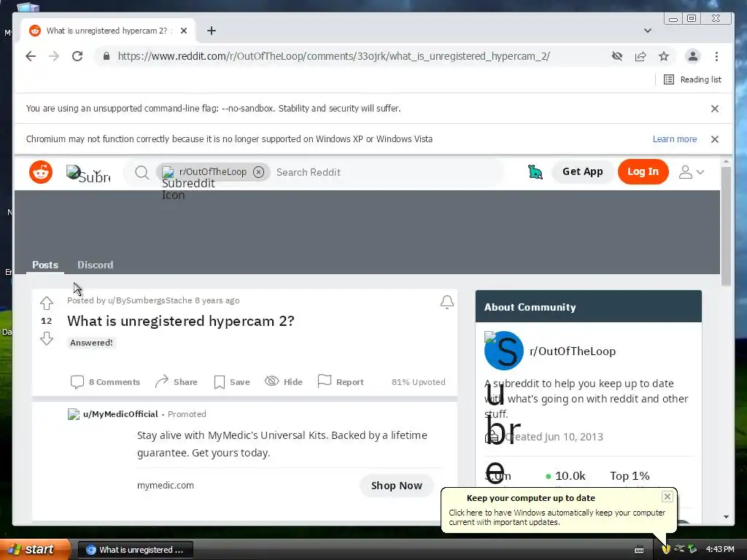The height and width of the screenshot is (560, 747).
Task: Click the search magnifier icon
Action: tap(142, 172)
